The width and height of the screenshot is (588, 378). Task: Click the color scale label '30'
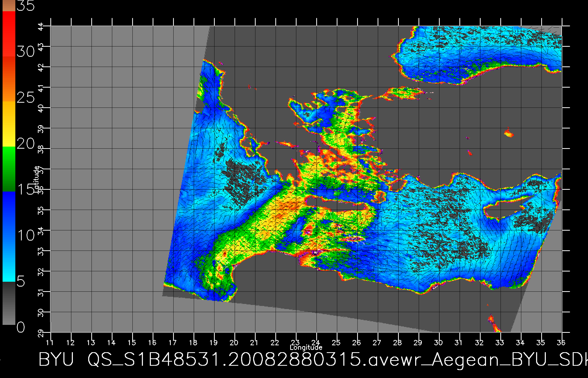pos(26,52)
